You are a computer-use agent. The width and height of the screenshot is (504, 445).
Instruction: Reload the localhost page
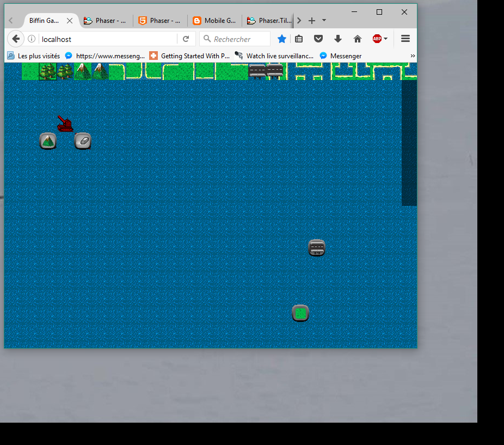point(186,39)
